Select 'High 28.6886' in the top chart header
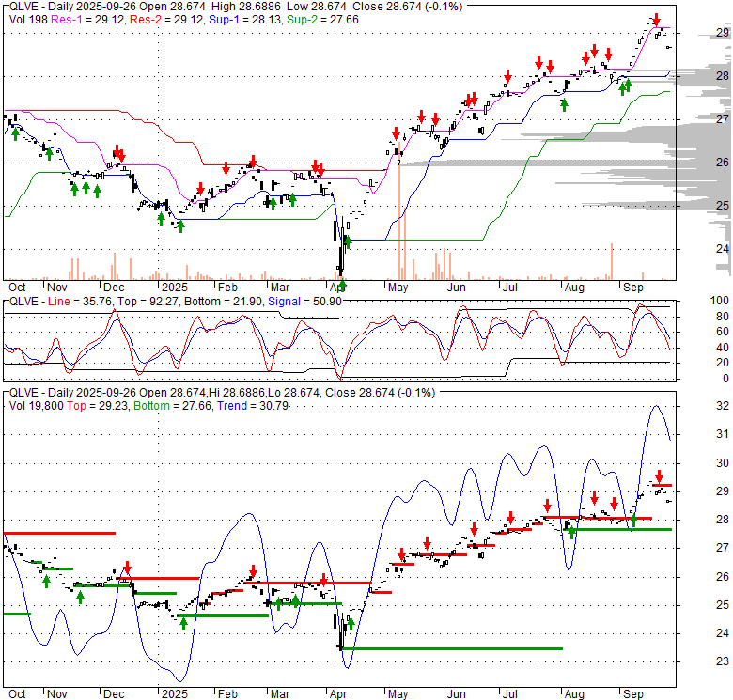 coord(246,7)
